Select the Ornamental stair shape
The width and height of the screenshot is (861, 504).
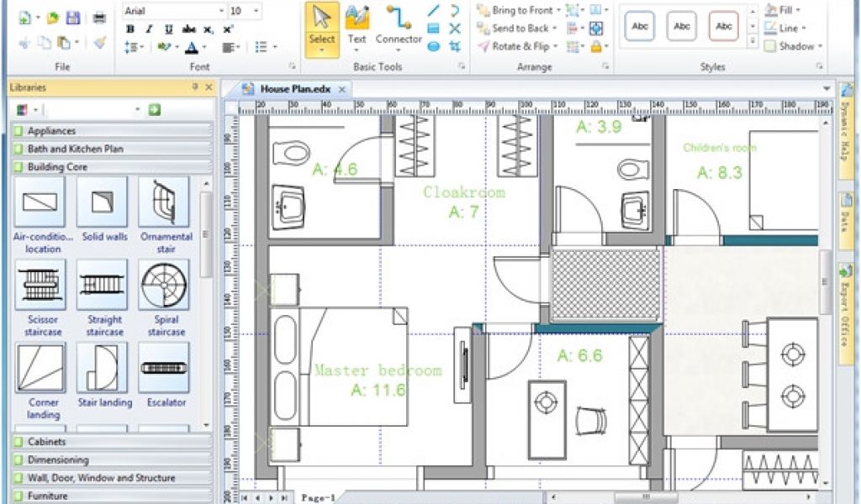tap(165, 202)
